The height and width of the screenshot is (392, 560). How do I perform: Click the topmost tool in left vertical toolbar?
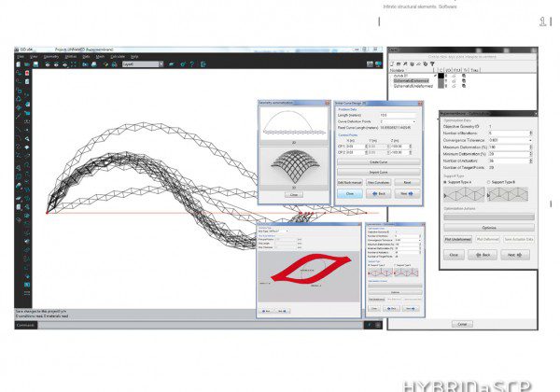click(21, 76)
